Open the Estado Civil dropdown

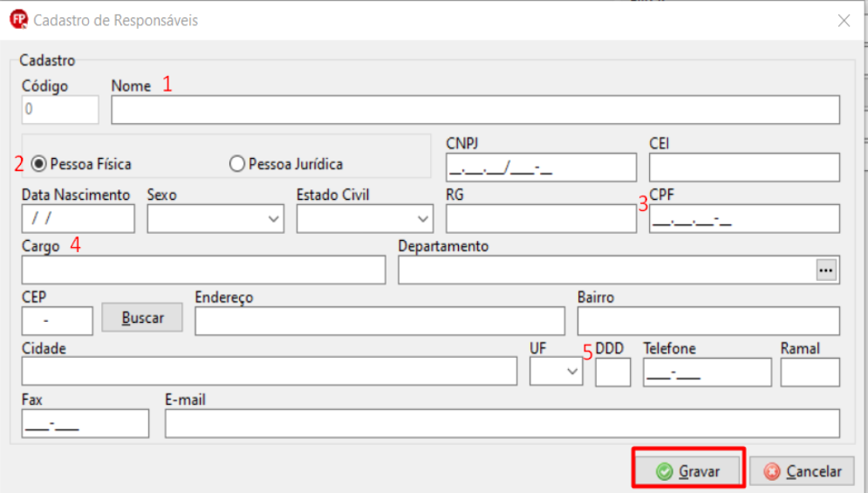tap(423, 219)
